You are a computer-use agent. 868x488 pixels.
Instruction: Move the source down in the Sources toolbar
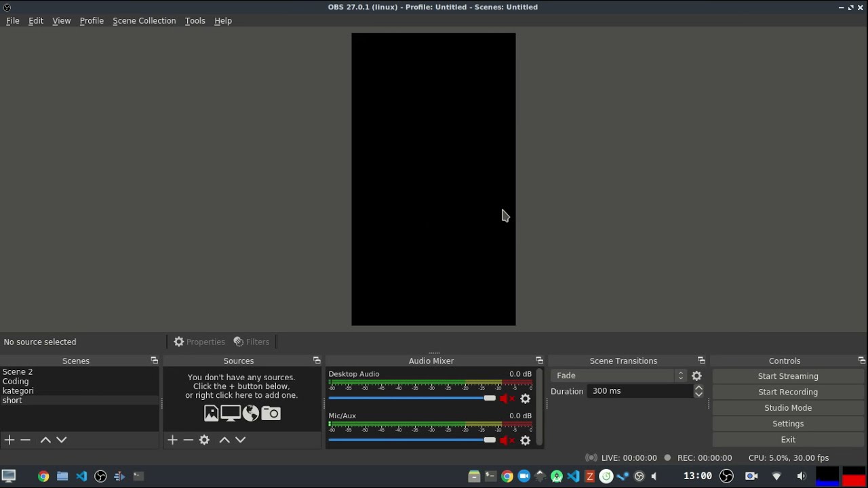[241, 440]
